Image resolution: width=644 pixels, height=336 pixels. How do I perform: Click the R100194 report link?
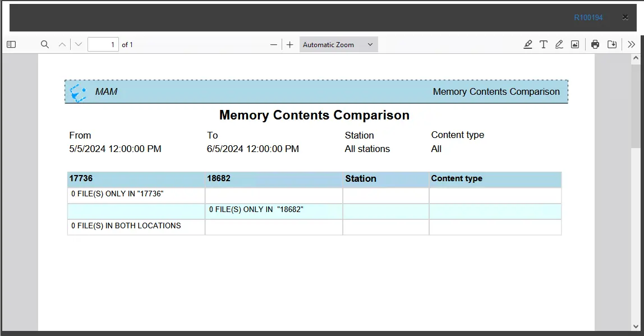[588, 18]
